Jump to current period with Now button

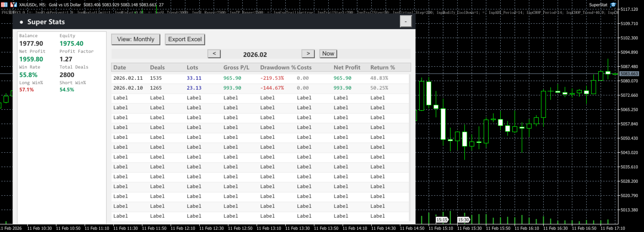pos(328,54)
